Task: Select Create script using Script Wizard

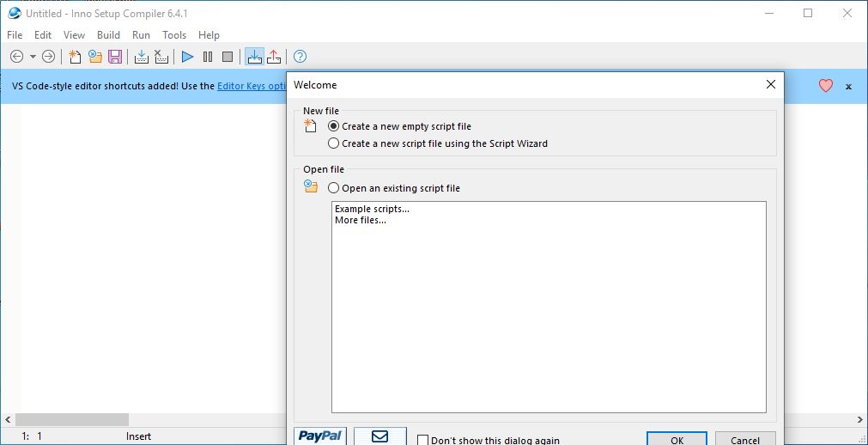Action: click(x=438, y=143)
